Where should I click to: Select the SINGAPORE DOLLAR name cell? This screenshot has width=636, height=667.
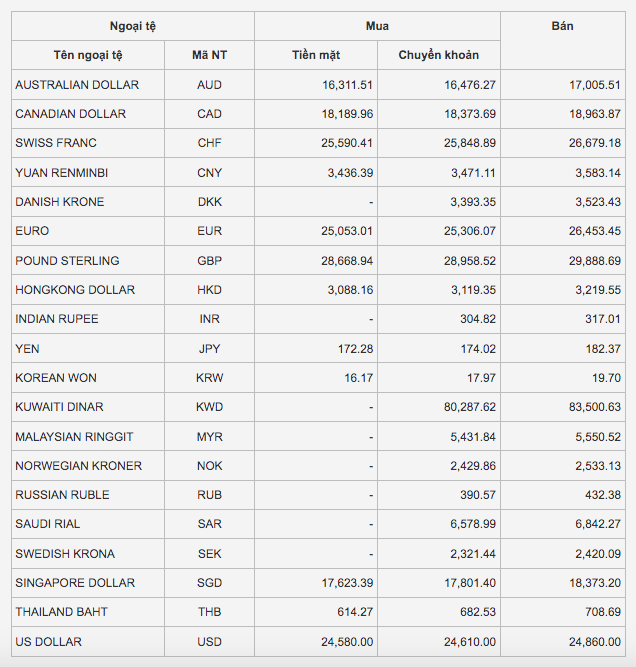tap(75, 582)
